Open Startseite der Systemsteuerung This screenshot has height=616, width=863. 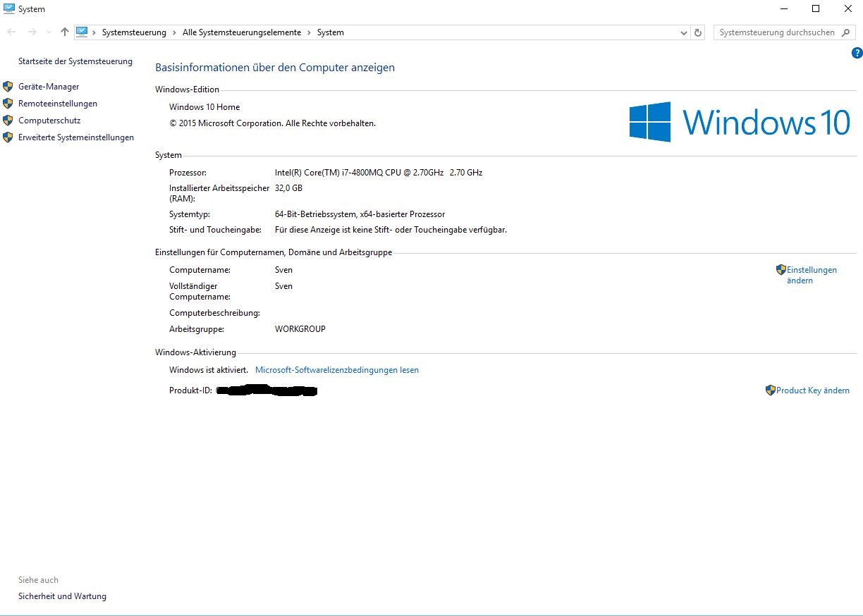(x=75, y=61)
